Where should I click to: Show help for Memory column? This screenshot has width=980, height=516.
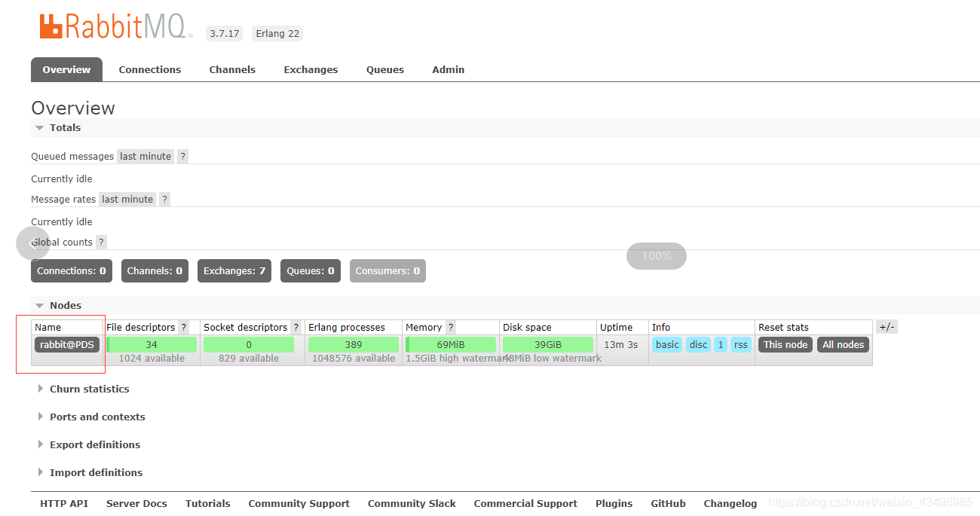(x=451, y=328)
